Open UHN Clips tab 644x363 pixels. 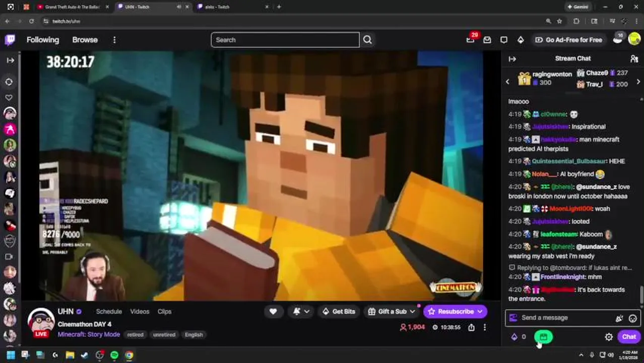pos(164,312)
